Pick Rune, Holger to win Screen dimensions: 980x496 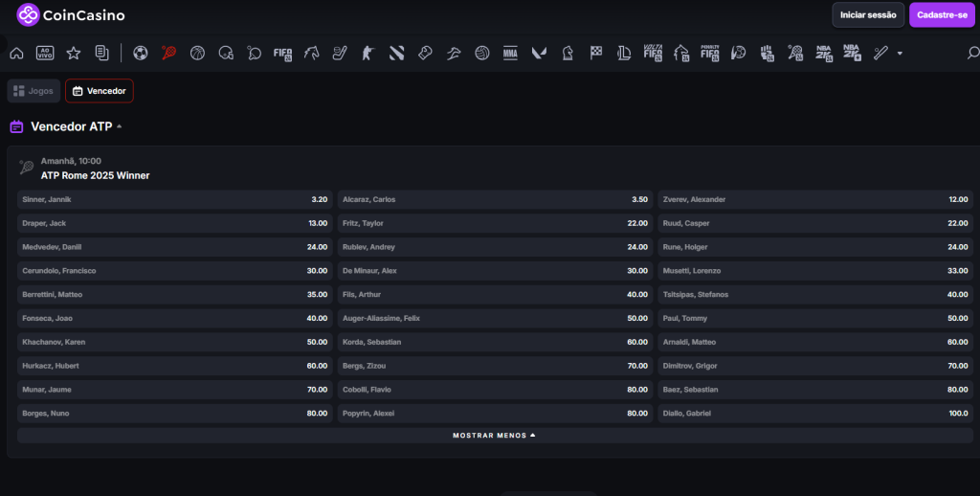815,247
